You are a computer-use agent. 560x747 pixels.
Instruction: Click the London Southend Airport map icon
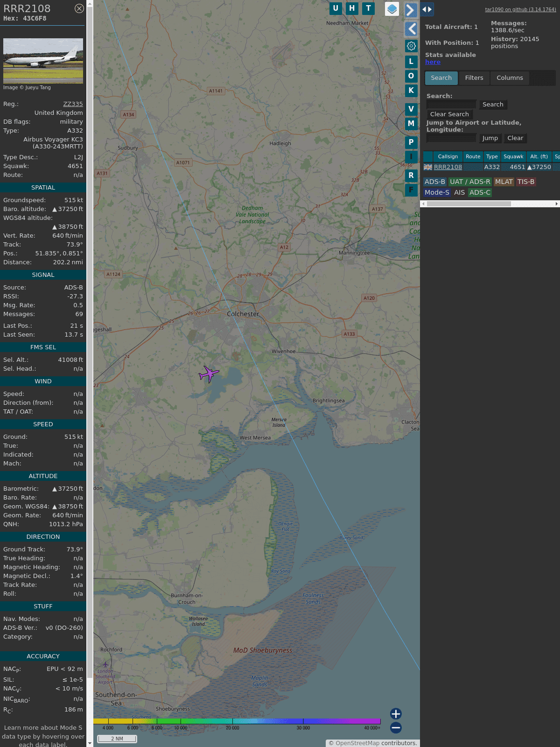(105, 664)
